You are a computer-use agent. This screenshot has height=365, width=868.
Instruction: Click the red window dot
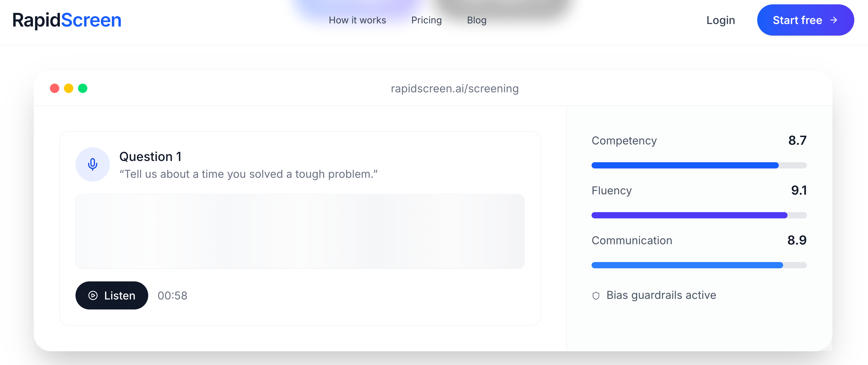[x=55, y=88]
